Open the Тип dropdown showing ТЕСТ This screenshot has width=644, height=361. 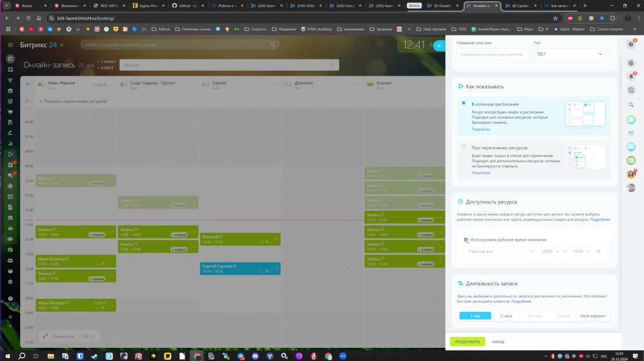click(x=570, y=54)
